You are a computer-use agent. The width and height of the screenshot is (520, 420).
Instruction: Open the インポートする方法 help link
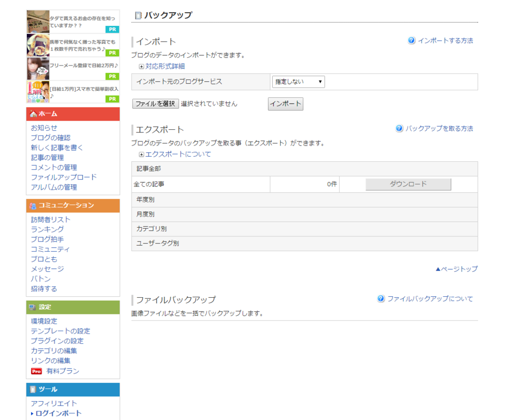445,41
